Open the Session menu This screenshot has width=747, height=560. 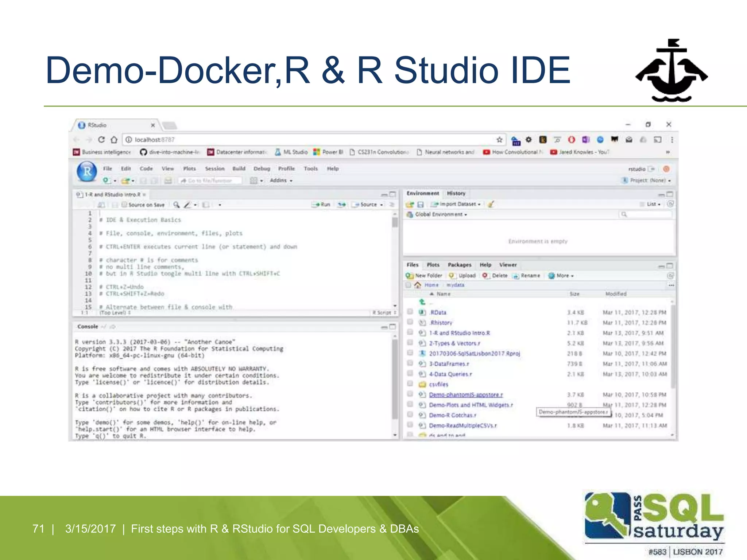(214, 168)
